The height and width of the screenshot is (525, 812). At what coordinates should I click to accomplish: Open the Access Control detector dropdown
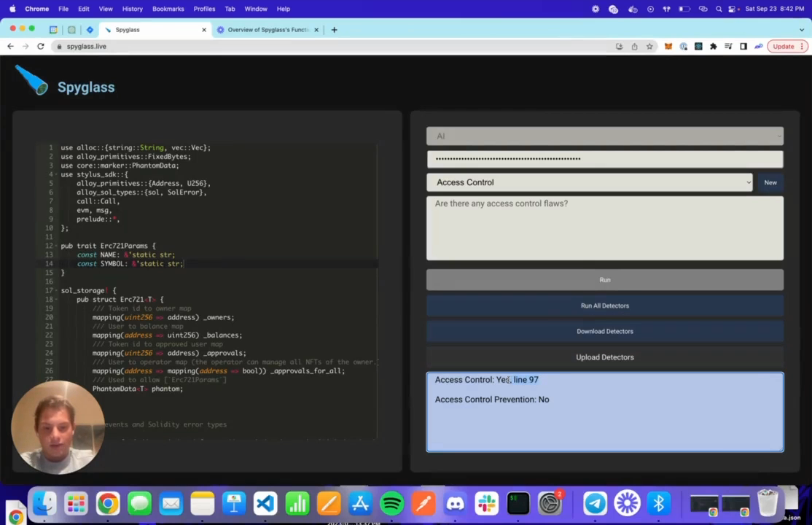(x=590, y=182)
